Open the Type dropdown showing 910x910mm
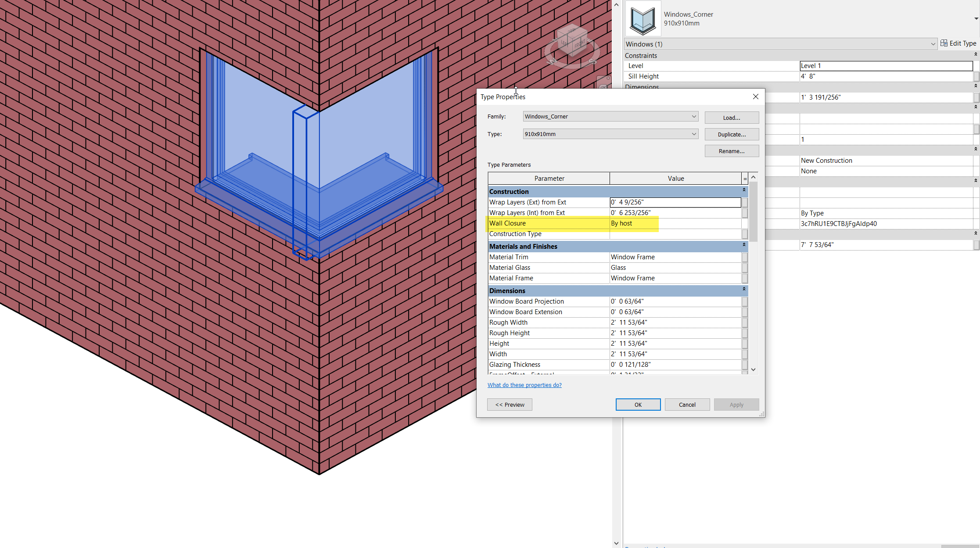This screenshot has height=548, width=980. point(693,134)
